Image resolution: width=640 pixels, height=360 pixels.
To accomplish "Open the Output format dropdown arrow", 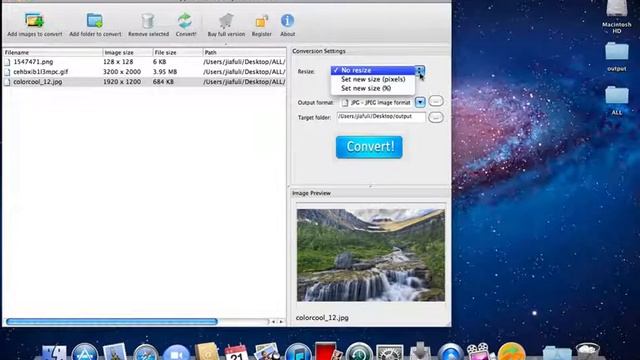I will point(420,102).
